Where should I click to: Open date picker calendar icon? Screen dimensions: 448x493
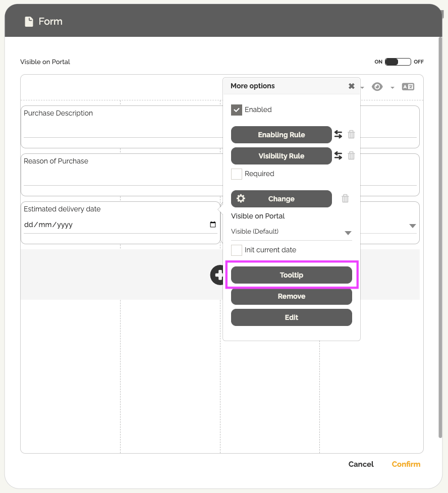coord(213,225)
